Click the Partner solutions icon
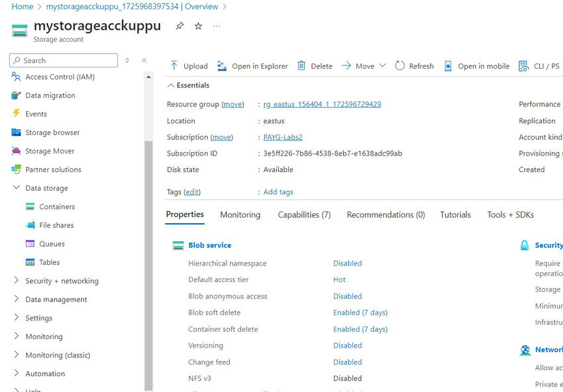 16,169
